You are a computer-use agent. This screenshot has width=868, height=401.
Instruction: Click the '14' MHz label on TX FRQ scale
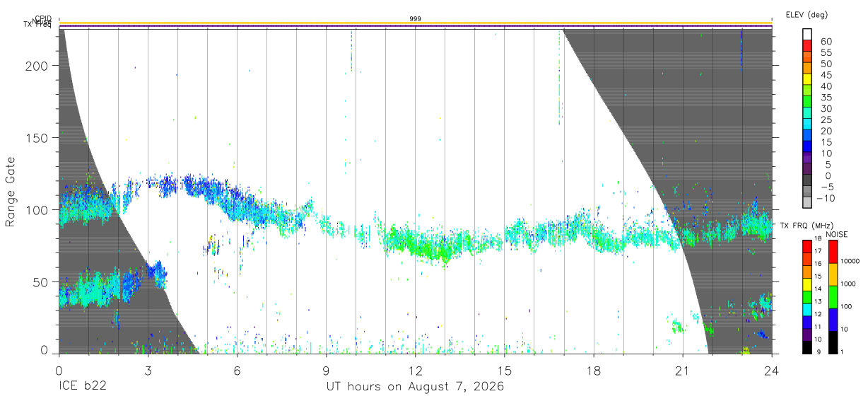pyautogui.click(x=819, y=289)
